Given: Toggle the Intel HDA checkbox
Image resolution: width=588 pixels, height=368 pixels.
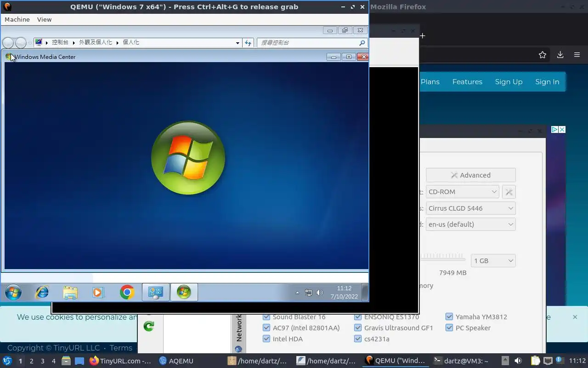Looking at the screenshot, I should tap(266, 339).
